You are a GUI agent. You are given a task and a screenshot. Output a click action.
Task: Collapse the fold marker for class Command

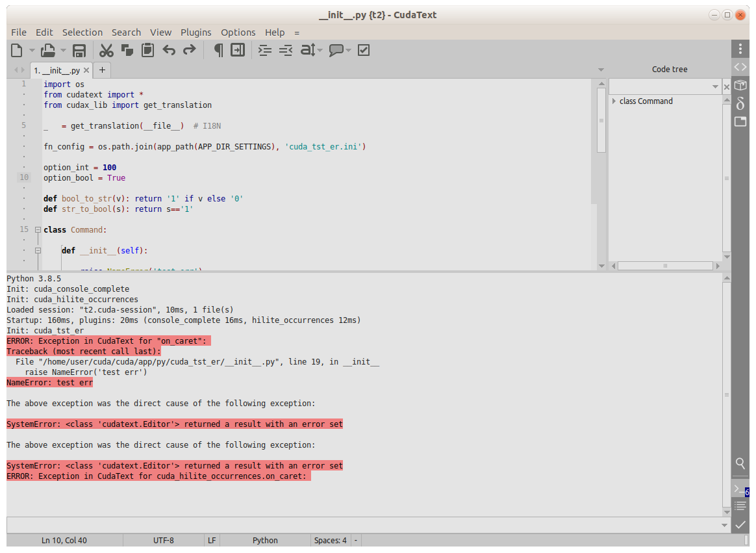[x=38, y=230]
